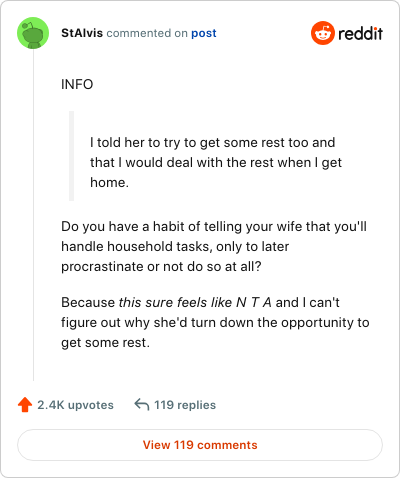Open the "119 replies" label
400x478 pixels.
[x=185, y=405]
